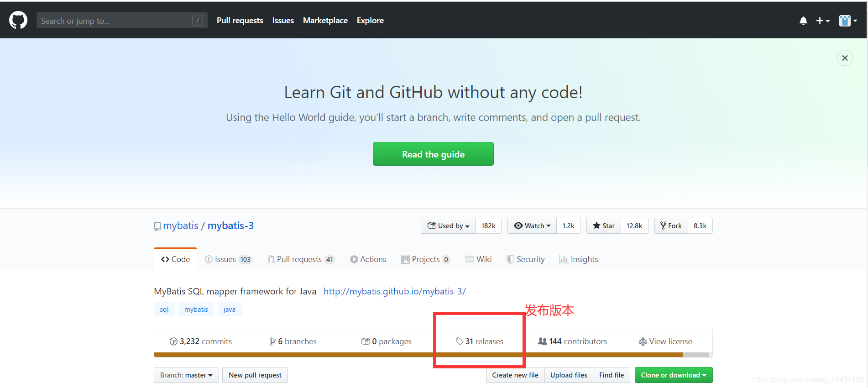
Task: Expand the plus create-new menu
Action: point(823,21)
